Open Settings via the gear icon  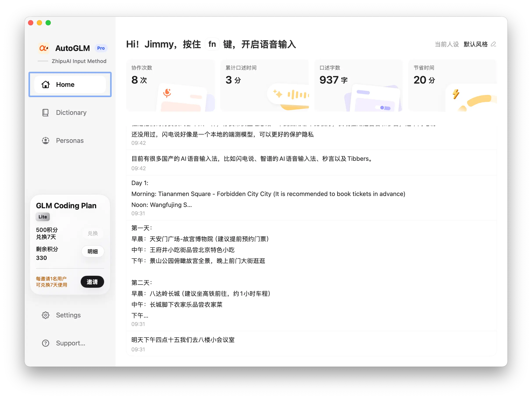click(46, 315)
